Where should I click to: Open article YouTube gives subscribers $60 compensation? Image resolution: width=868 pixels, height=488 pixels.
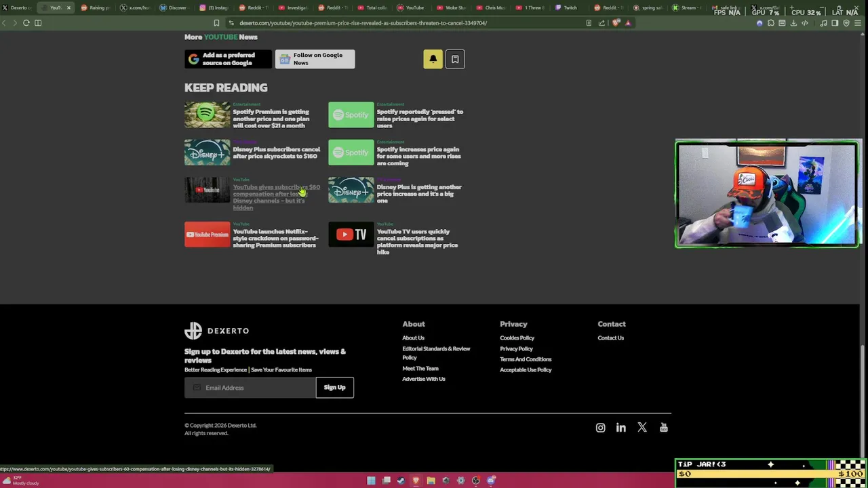click(x=276, y=197)
